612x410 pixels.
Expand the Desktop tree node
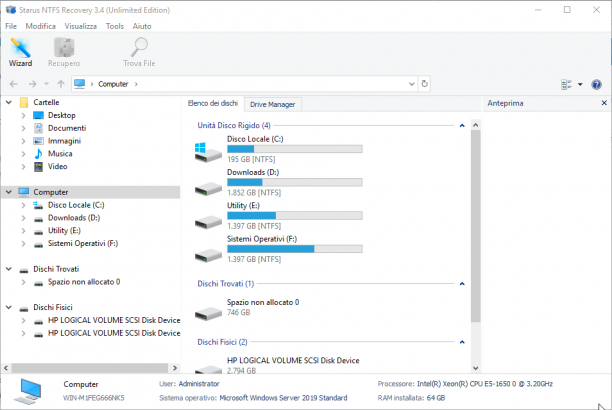pos(23,116)
